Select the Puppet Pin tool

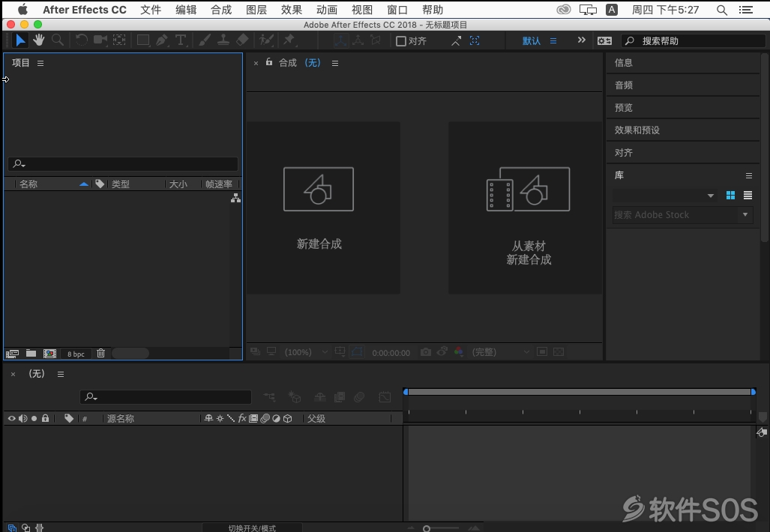coord(289,40)
